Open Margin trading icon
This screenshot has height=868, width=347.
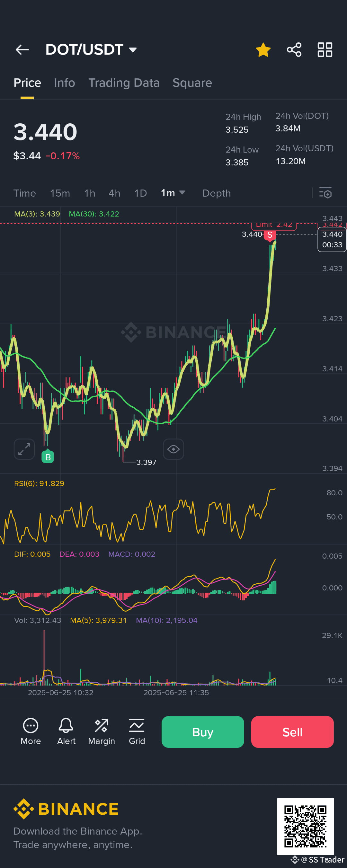click(102, 731)
